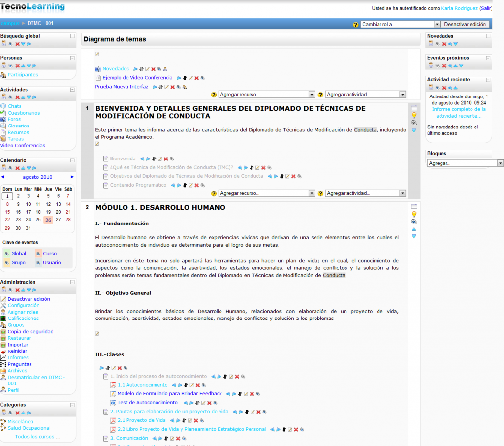This screenshot has width=504, height=446.
Task: Select day 26 in the calendar
Action: point(48,220)
